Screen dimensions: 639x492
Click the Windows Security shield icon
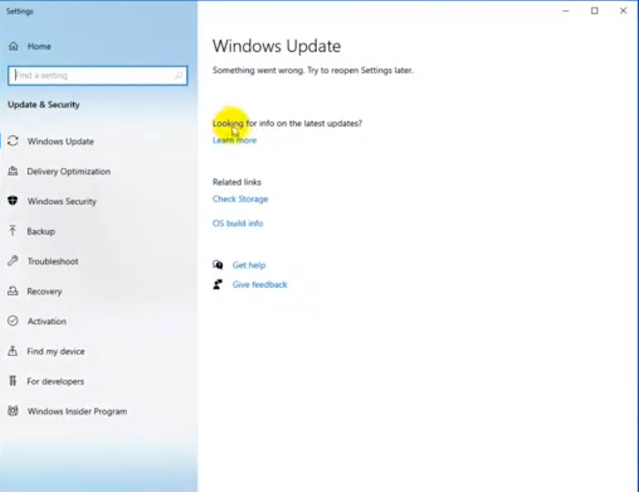click(13, 201)
